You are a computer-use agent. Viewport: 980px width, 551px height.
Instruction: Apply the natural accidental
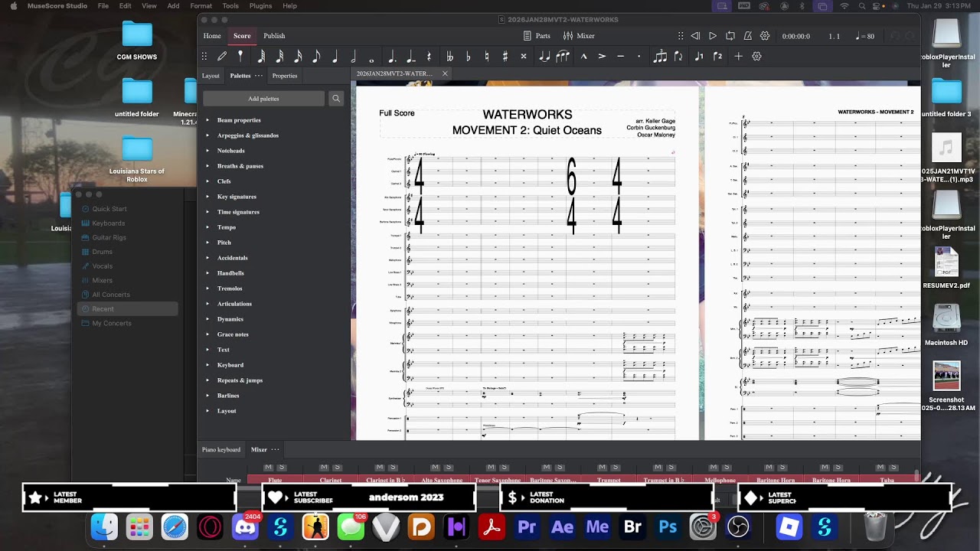pos(486,56)
